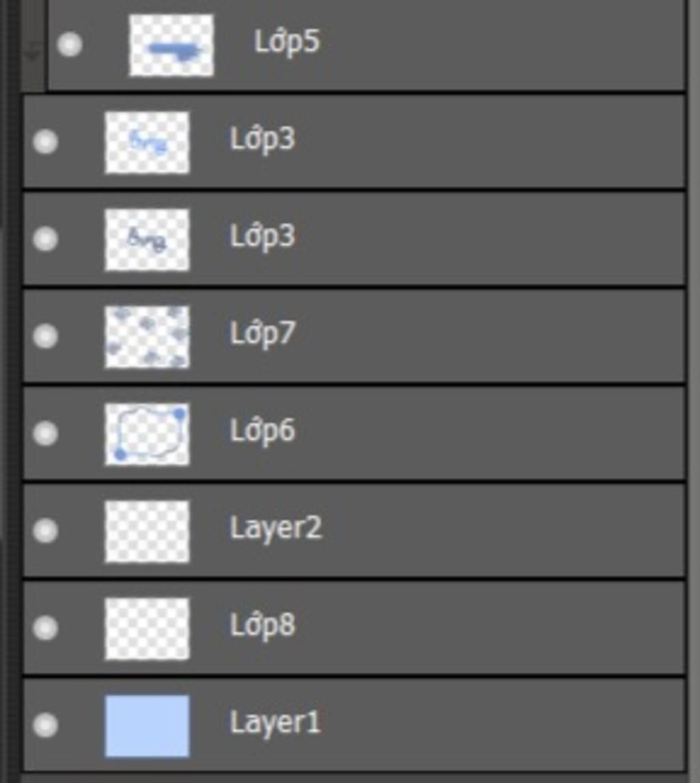Hide the Lớp5 layer visibility dot
Image resolution: width=700 pixels, height=783 pixels.
tap(70, 44)
